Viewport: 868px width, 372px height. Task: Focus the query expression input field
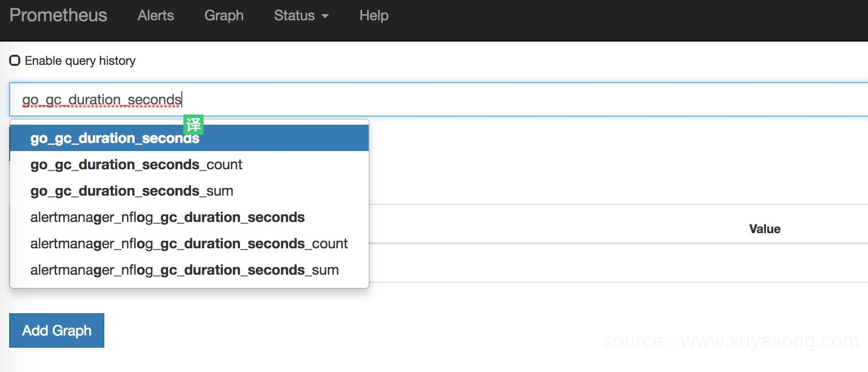[x=456, y=99]
